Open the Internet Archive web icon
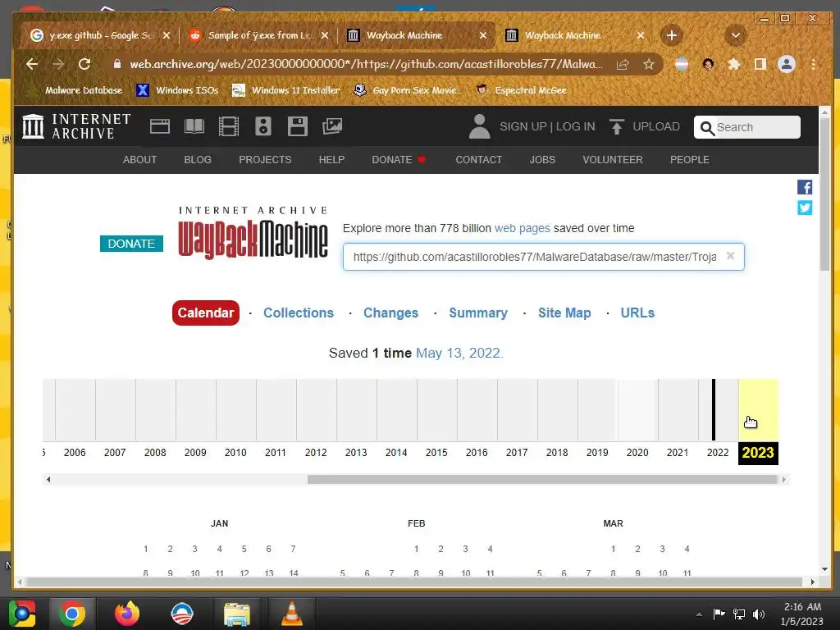The image size is (840, 630). (160, 126)
